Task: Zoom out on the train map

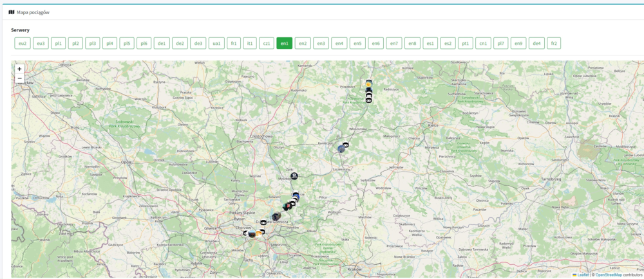Action: (x=19, y=78)
